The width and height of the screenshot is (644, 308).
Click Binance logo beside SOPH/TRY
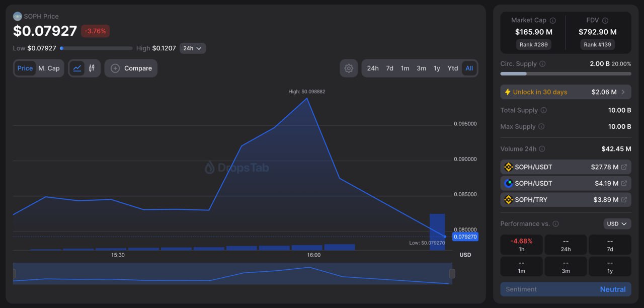click(x=508, y=200)
